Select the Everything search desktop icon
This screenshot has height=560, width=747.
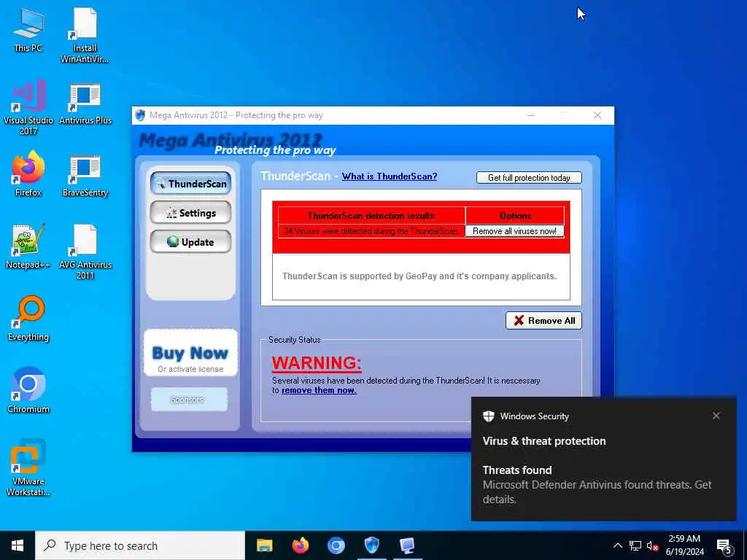point(28,318)
